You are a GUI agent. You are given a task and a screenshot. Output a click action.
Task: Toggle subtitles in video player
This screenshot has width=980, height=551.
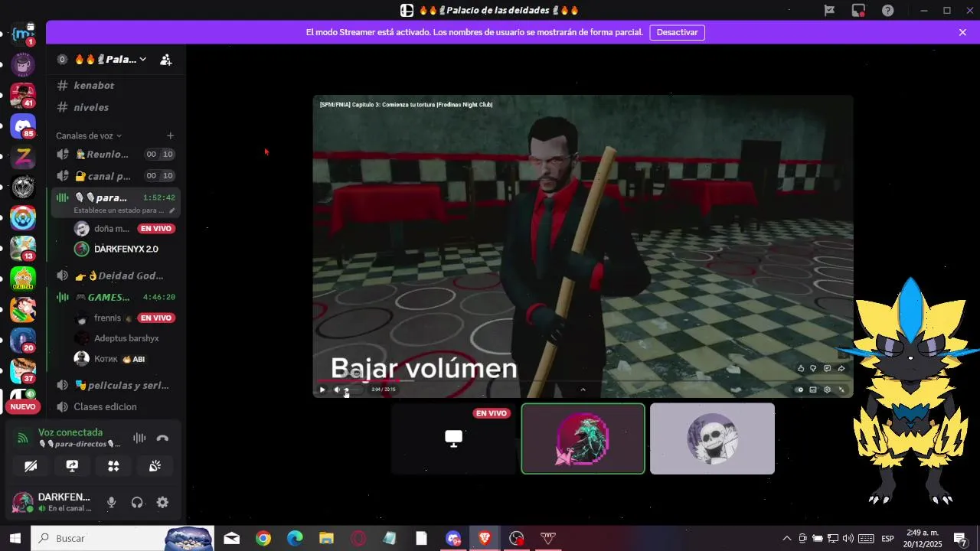point(814,390)
